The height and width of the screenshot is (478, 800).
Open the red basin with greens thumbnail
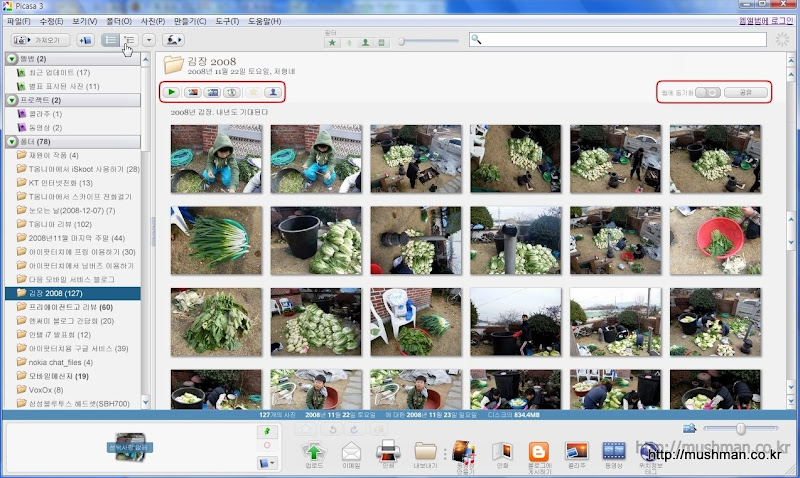[715, 240]
